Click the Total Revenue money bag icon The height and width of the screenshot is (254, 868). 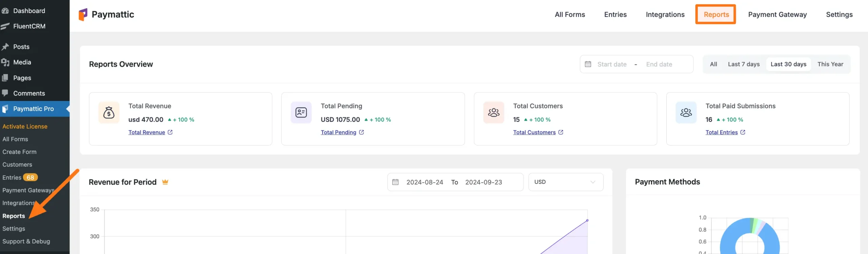pyautogui.click(x=109, y=112)
